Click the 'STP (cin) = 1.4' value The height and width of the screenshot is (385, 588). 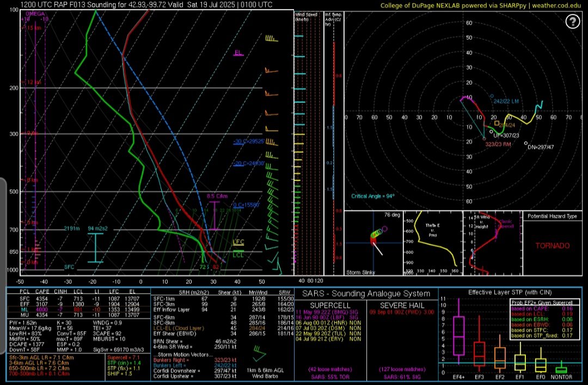pos(124,363)
